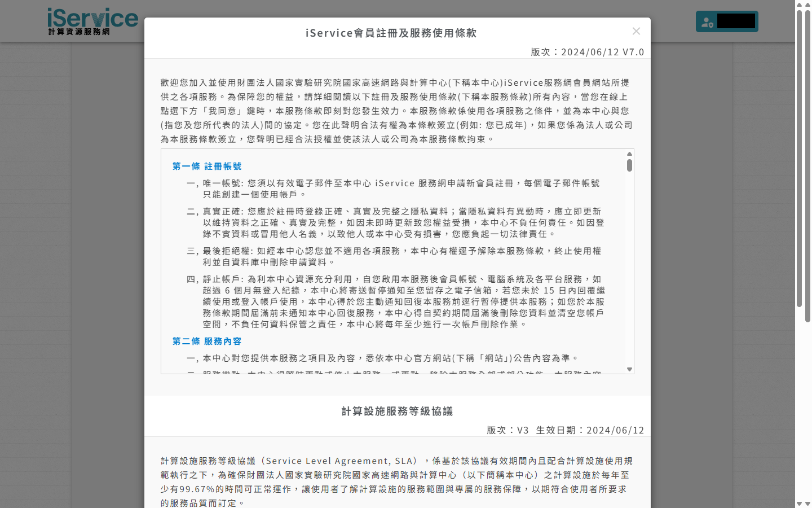Click the 版次:V3 生效日期:2024/06/12 text
Viewport: 812px width, 508px height.
point(565,430)
